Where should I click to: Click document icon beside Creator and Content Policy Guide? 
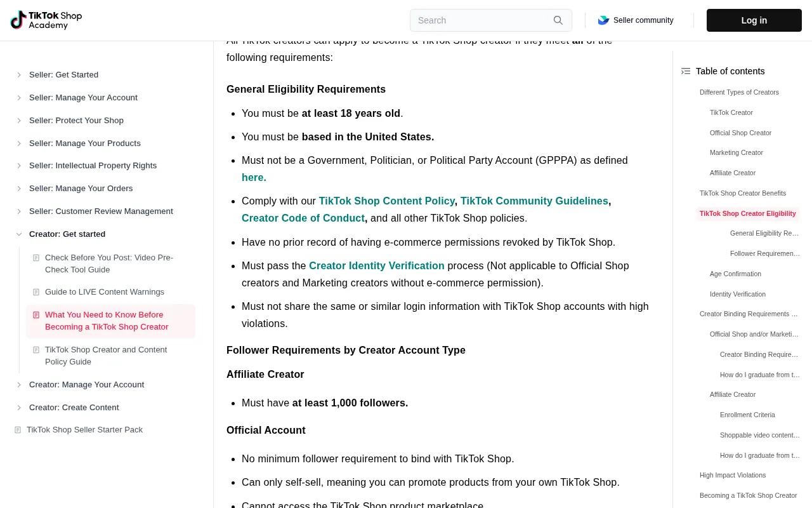coord(36,350)
